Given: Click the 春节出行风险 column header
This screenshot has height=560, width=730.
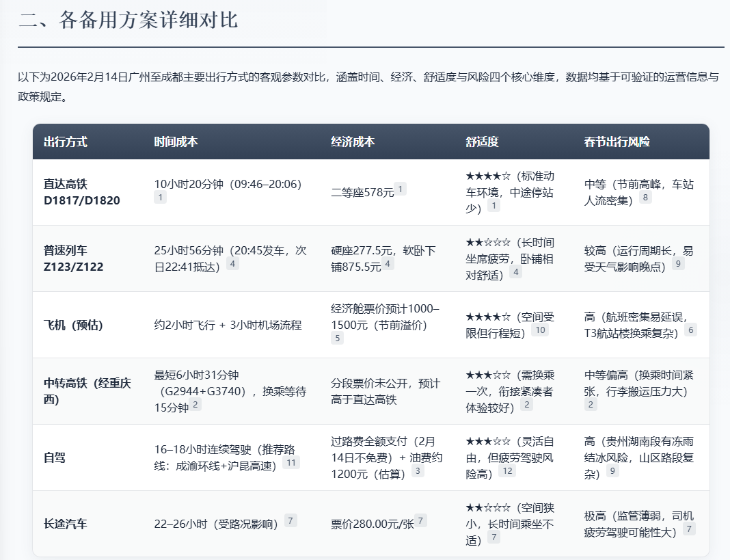Looking at the screenshot, I should (x=617, y=142).
